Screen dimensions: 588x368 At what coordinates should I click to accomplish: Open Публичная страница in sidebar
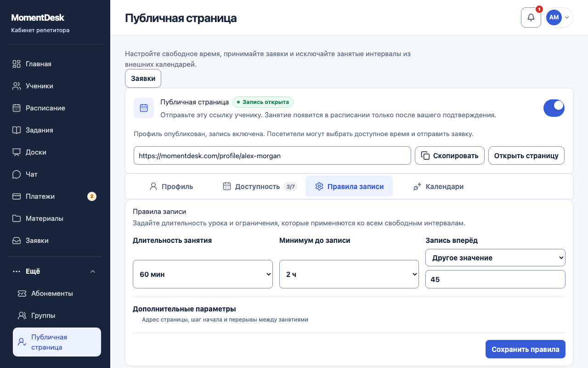tap(57, 342)
